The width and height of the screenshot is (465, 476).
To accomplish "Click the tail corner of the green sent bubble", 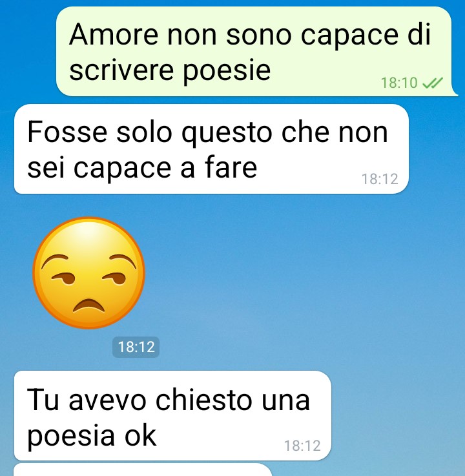I will tap(455, 92).
